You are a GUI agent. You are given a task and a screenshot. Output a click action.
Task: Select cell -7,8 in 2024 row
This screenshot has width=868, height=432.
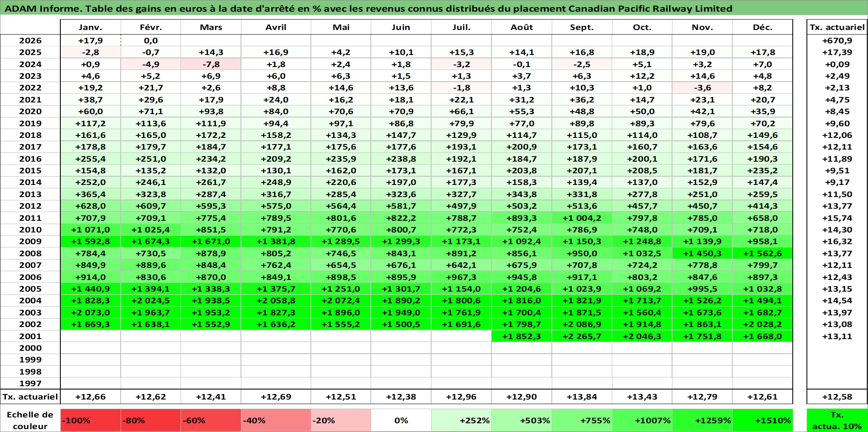(211, 64)
